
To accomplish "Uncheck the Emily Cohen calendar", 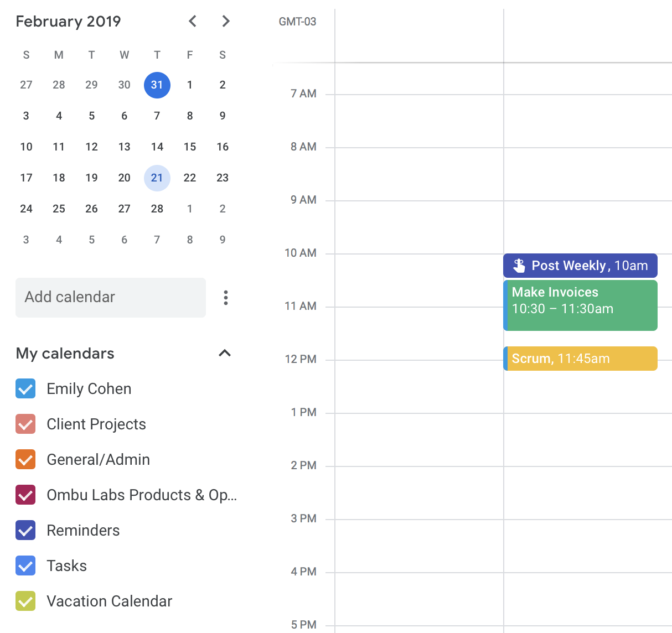I will (25, 388).
